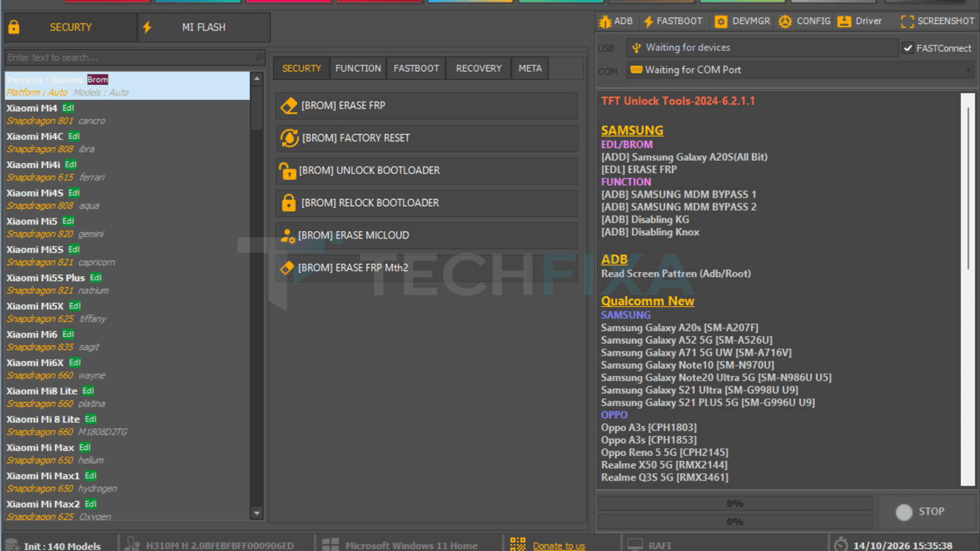Click the Factory Reset circular icon
This screenshot has height=551, width=980.
(289, 138)
